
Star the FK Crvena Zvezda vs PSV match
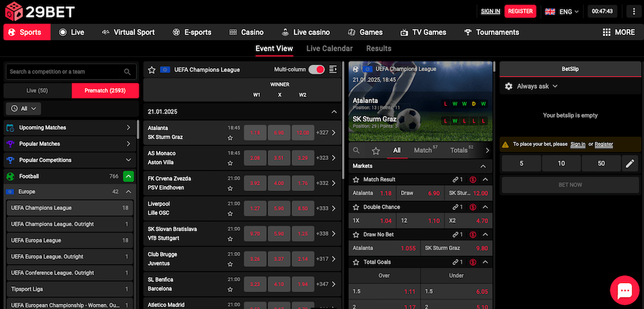click(x=231, y=189)
